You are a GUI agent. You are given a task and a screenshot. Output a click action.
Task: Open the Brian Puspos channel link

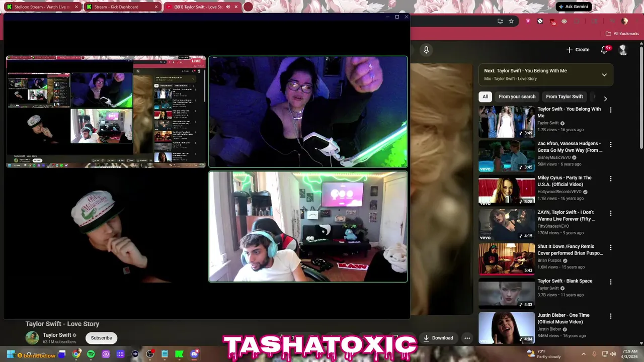[549, 260]
